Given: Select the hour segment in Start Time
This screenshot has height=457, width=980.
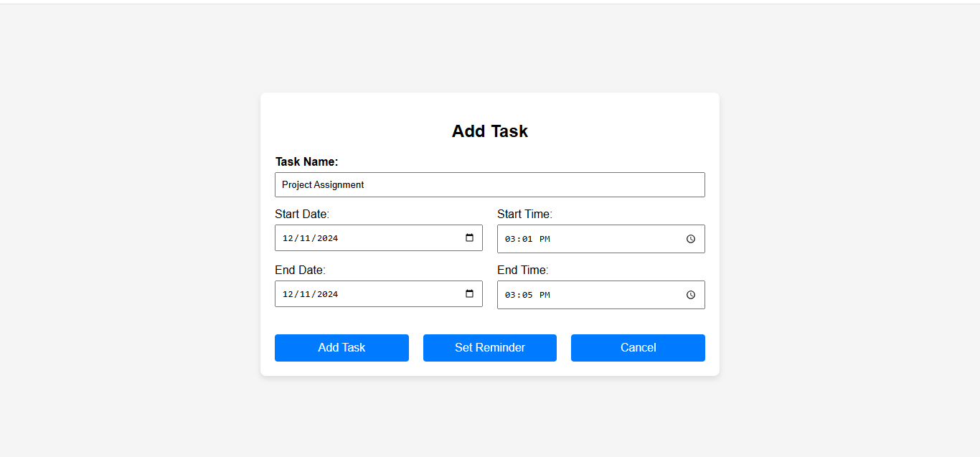Looking at the screenshot, I should coord(510,239).
